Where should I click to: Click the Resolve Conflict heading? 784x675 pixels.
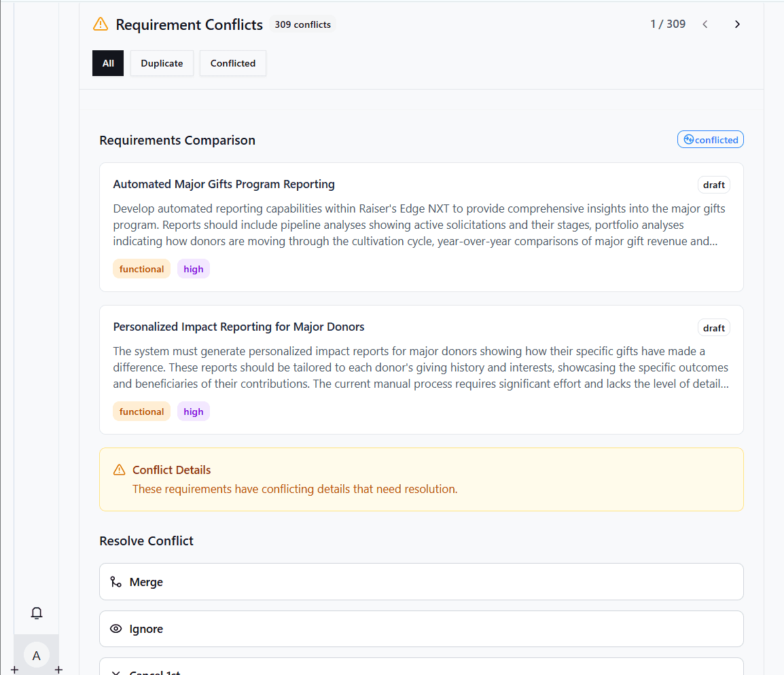click(147, 541)
